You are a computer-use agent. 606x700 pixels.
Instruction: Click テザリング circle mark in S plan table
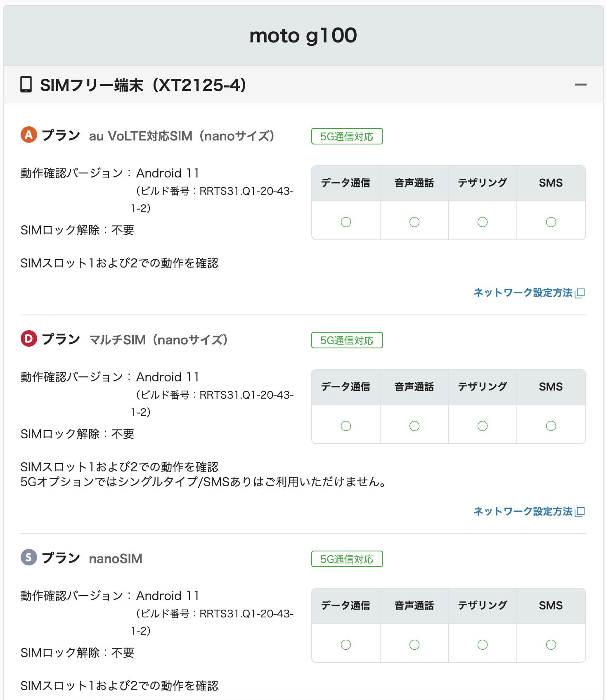[482, 645]
